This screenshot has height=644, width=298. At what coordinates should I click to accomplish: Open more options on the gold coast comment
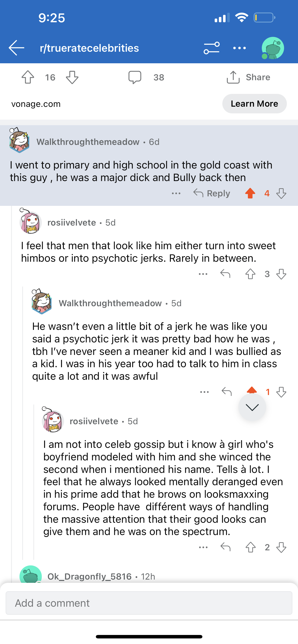click(176, 193)
